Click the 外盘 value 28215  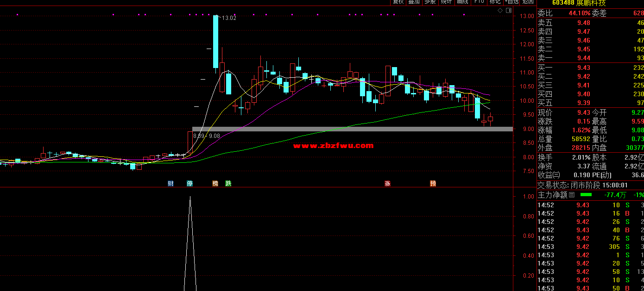(581, 148)
